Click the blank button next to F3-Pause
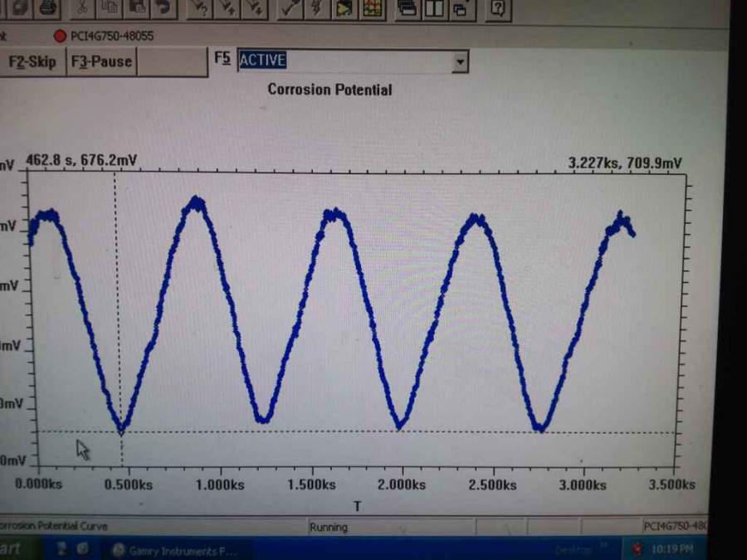This screenshot has height=560, width=747. click(x=172, y=62)
